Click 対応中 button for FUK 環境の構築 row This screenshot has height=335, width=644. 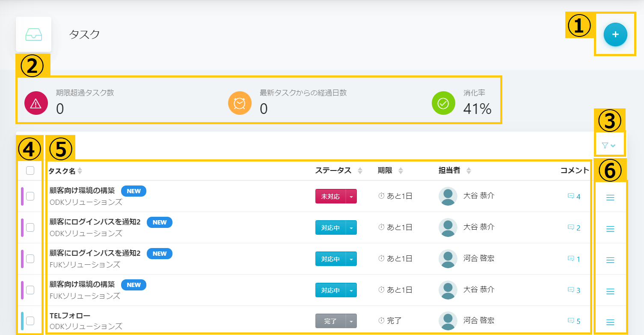[330, 290]
